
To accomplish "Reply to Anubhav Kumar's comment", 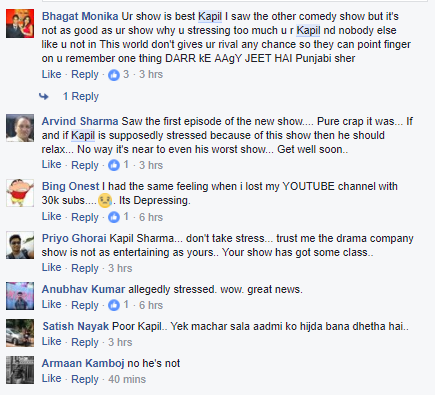I will pos(85,305).
